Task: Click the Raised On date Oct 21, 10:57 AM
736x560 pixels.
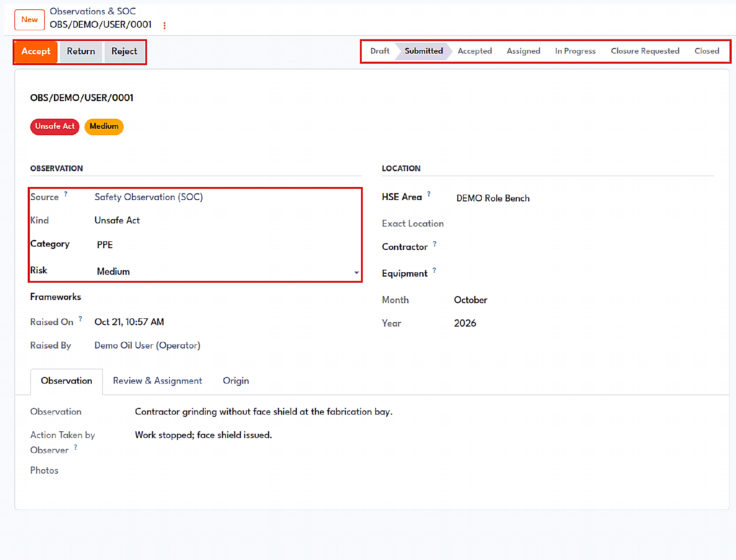Action: point(129,322)
